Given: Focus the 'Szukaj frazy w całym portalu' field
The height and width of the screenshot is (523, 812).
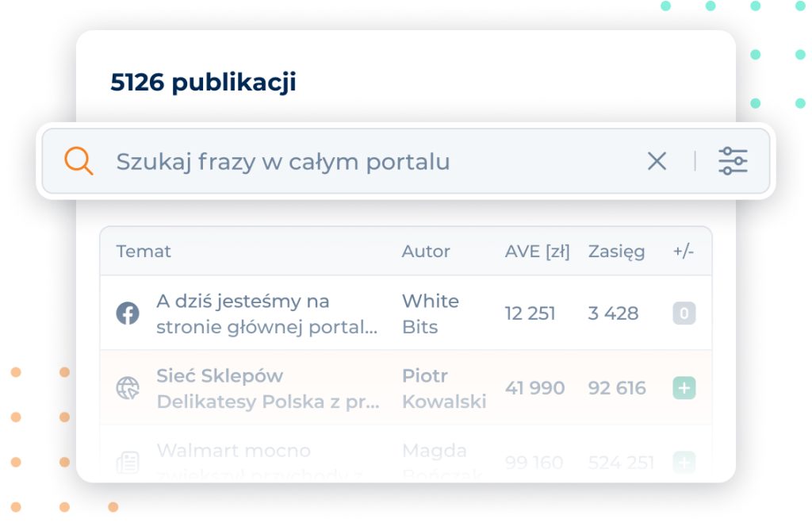Looking at the screenshot, I should pos(357,162).
